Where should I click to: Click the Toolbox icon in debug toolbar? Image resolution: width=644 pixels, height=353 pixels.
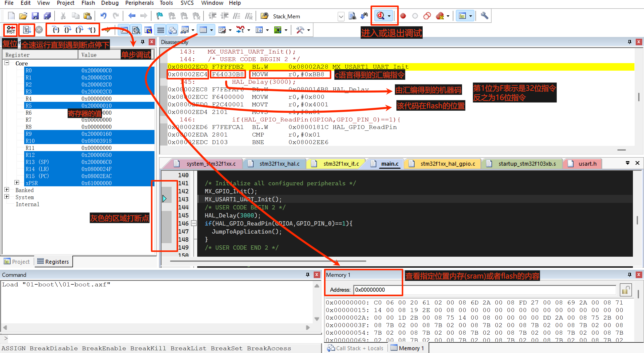pyautogui.click(x=300, y=30)
